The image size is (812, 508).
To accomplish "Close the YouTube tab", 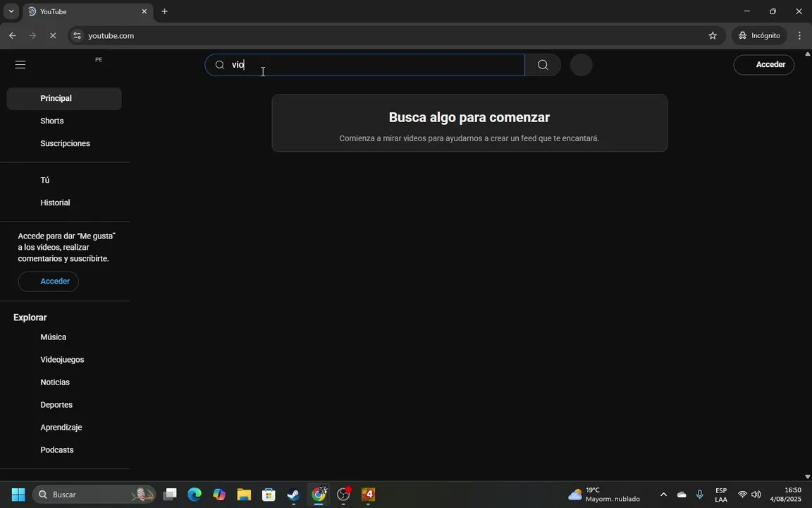I will (144, 11).
